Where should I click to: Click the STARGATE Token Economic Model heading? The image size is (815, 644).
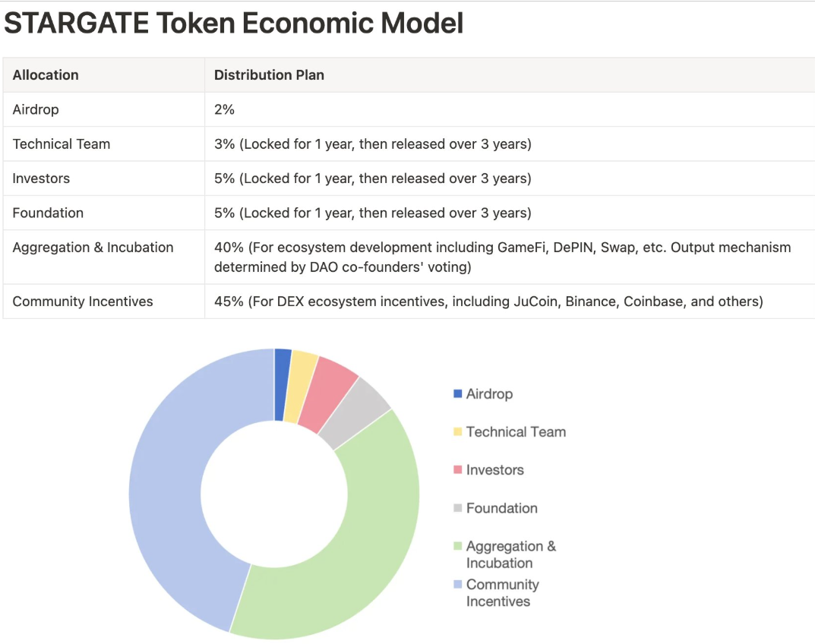233,23
